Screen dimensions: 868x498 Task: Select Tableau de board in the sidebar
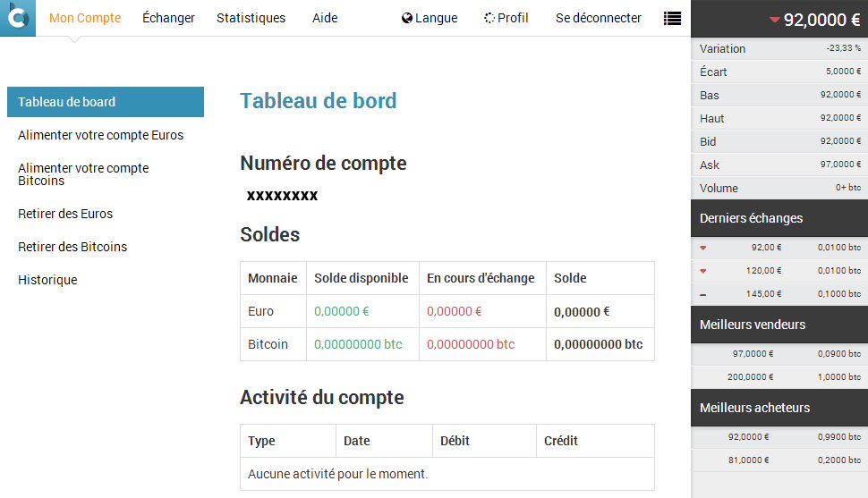click(106, 102)
